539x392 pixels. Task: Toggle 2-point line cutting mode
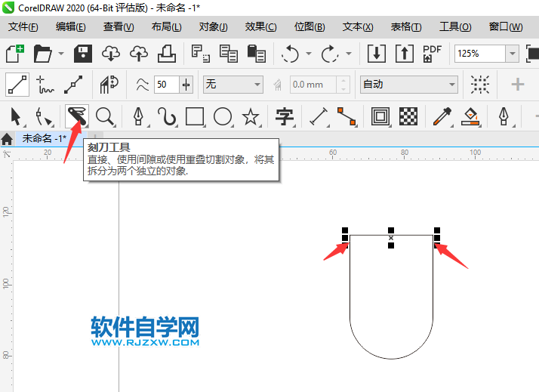(x=17, y=85)
